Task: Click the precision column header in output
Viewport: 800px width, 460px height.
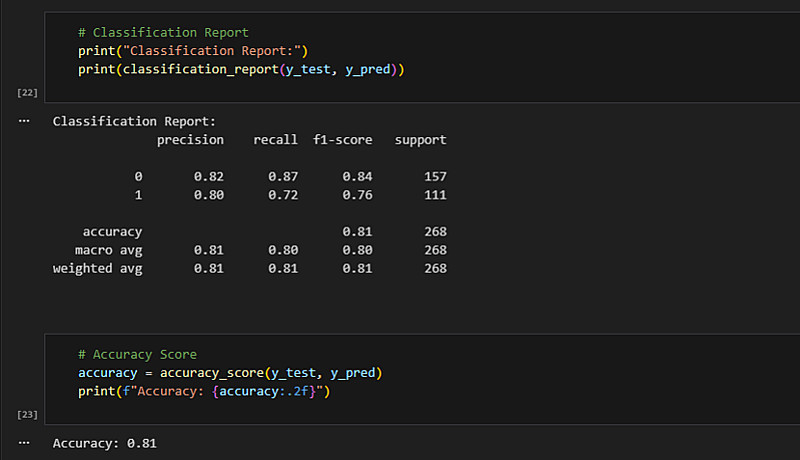Action: pyautogui.click(x=190, y=140)
